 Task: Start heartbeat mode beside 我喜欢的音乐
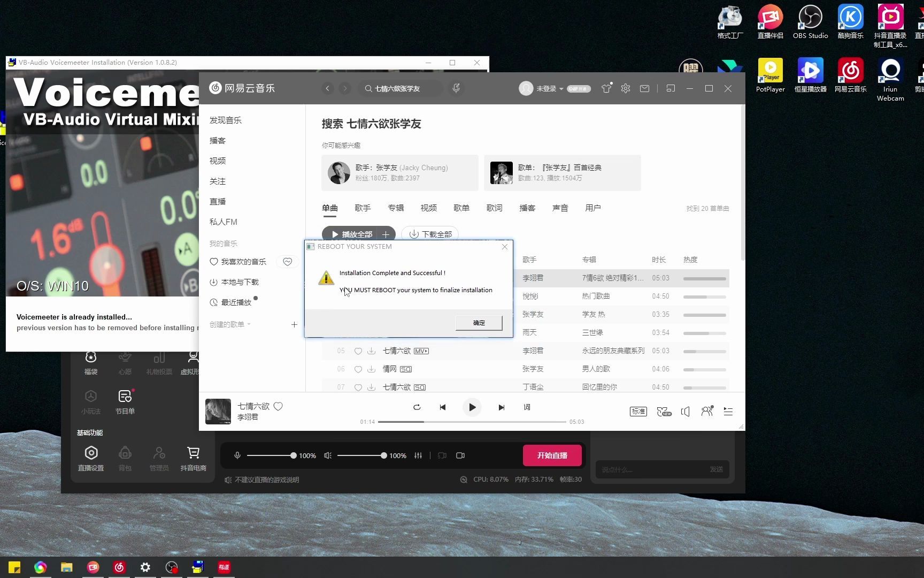[x=288, y=262]
